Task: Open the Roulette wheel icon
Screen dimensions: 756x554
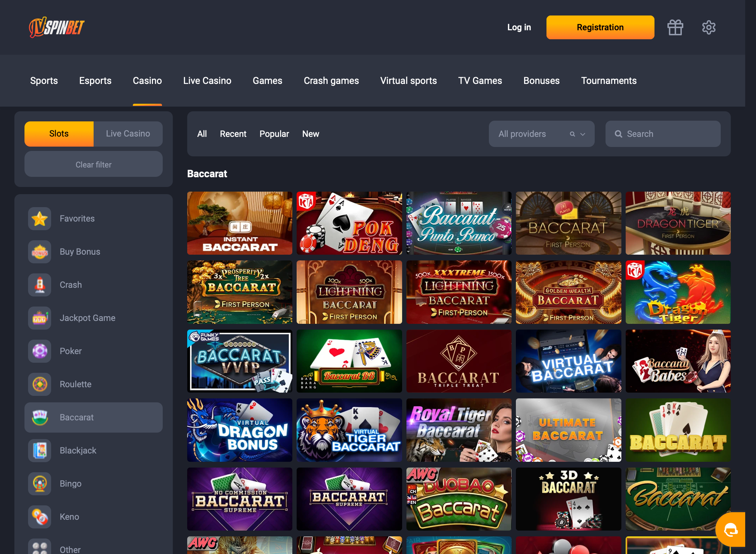Action: coord(40,384)
